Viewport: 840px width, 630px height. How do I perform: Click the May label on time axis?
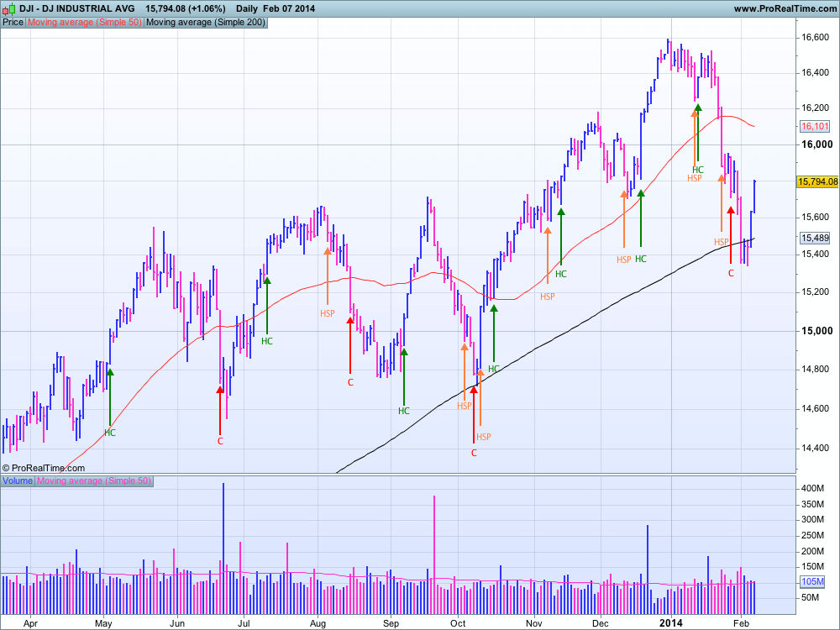click(x=103, y=623)
